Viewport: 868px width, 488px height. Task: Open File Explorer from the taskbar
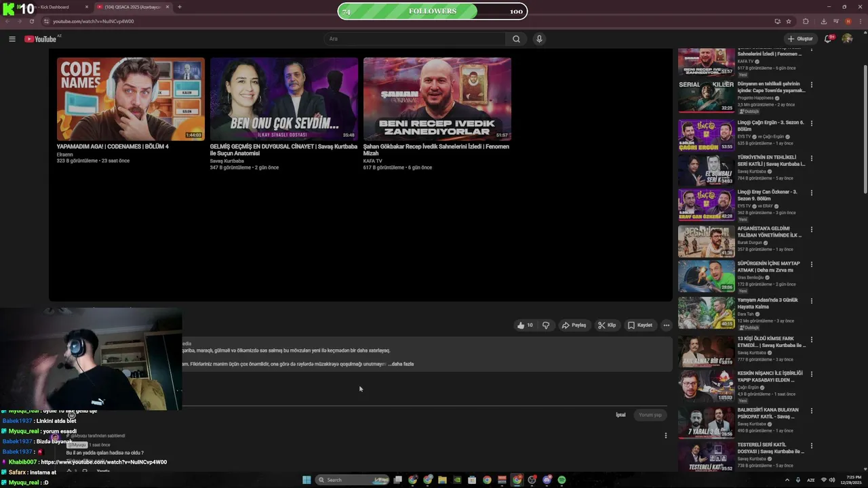[442, 480]
